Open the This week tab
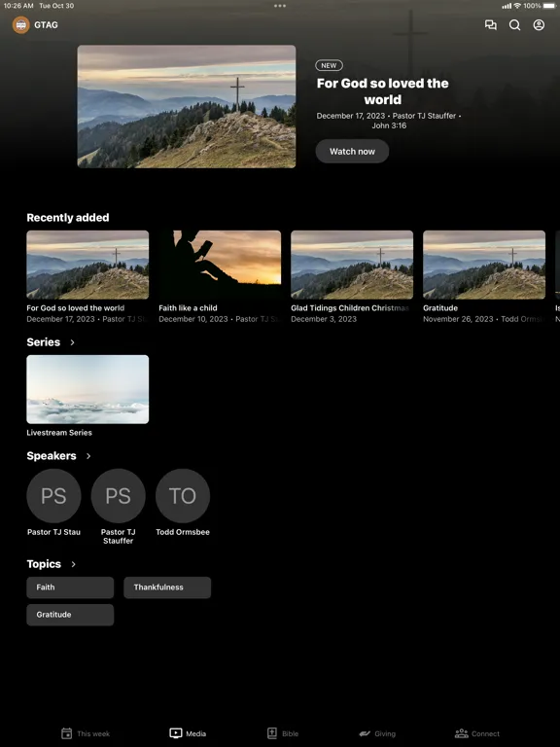The height and width of the screenshot is (747, 560). coord(86,733)
